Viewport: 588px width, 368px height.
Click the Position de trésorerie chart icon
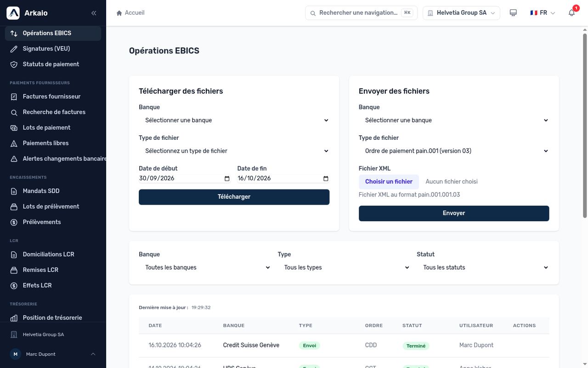(x=14, y=318)
